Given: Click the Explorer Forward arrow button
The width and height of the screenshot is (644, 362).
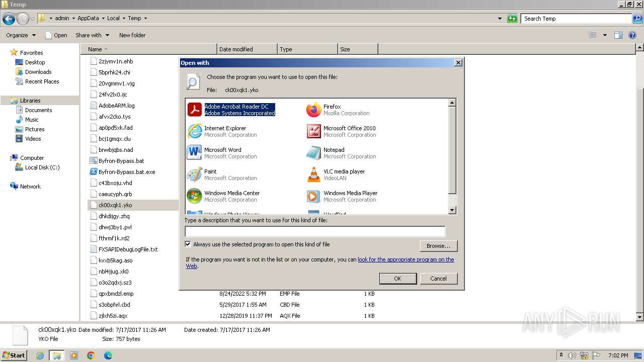Looking at the screenshot, I should coord(23,19).
